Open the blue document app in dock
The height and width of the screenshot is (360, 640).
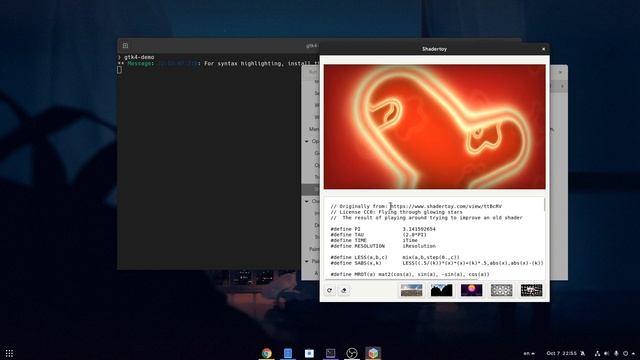pos(288,353)
